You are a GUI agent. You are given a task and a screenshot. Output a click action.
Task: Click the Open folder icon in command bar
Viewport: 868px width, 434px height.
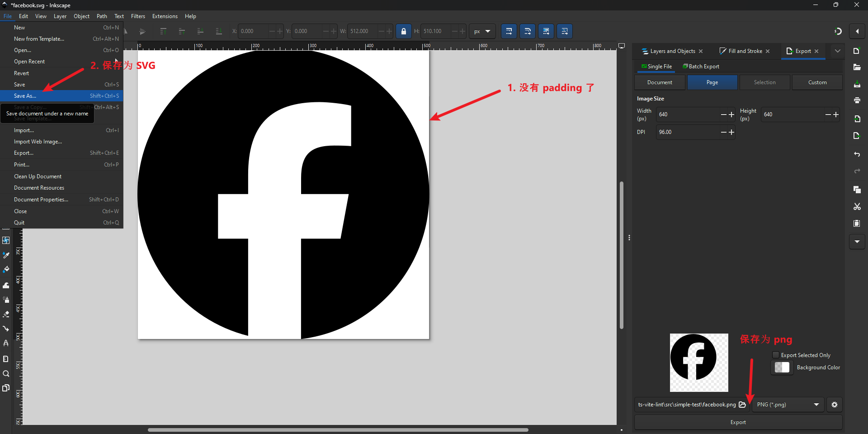[857, 67]
